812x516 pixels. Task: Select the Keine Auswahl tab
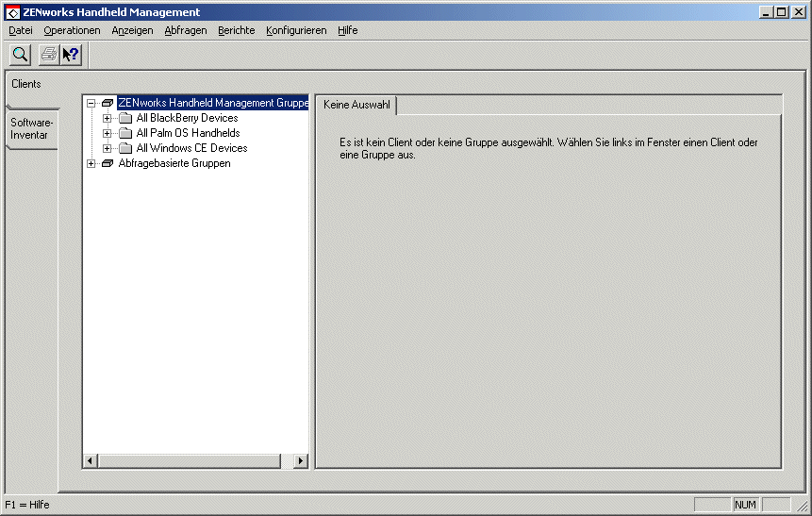356,105
